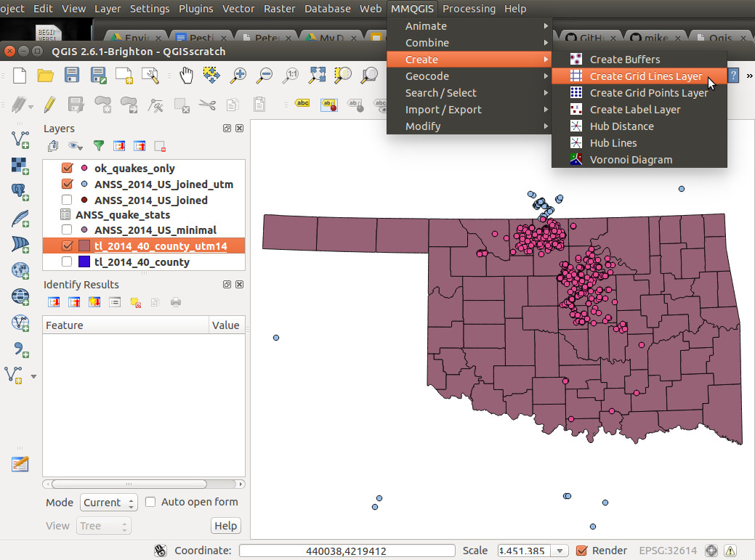
Task: Choose Create Grid Lines Layer
Action: point(639,76)
